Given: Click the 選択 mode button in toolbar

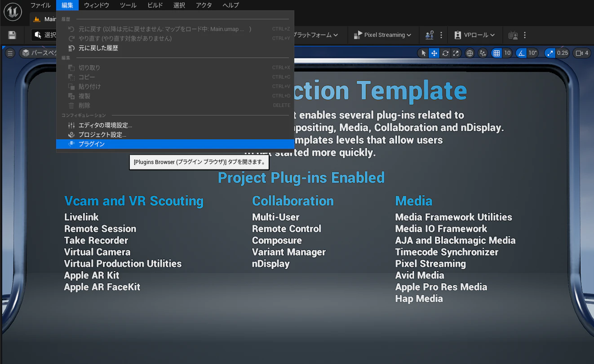Looking at the screenshot, I should (45, 35).
